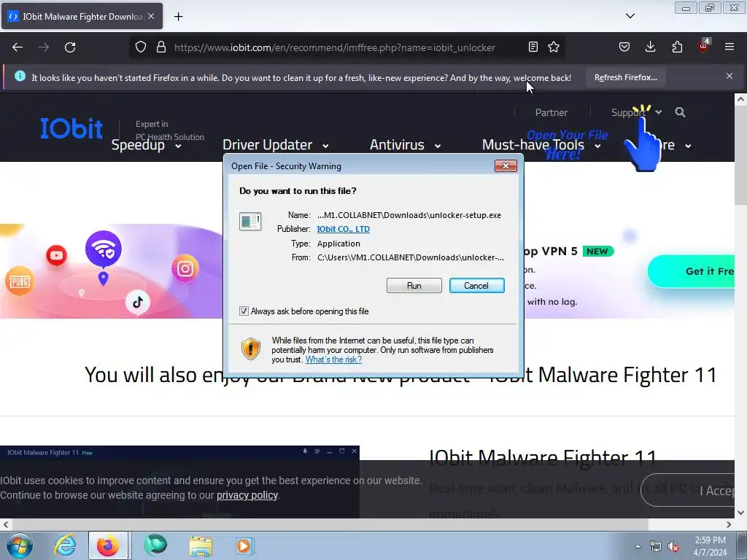Open the extensions puzzle icon
747x560 pixels.
click(x=677, y=47)
